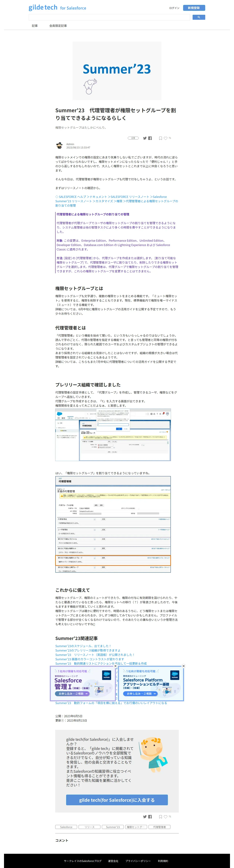Bookmark the article with bottom bookmark icon
This screenshot has width=234, height=868.
pos(160,817)
